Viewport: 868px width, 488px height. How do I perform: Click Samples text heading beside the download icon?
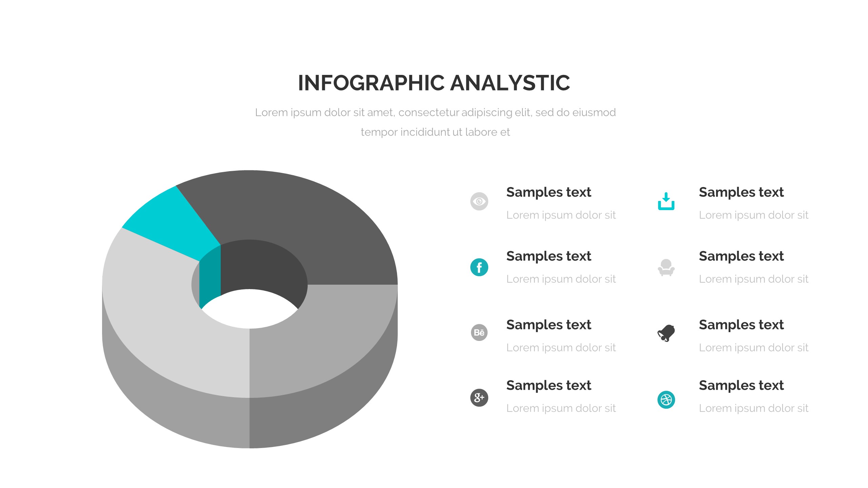[x=741, y=192]
